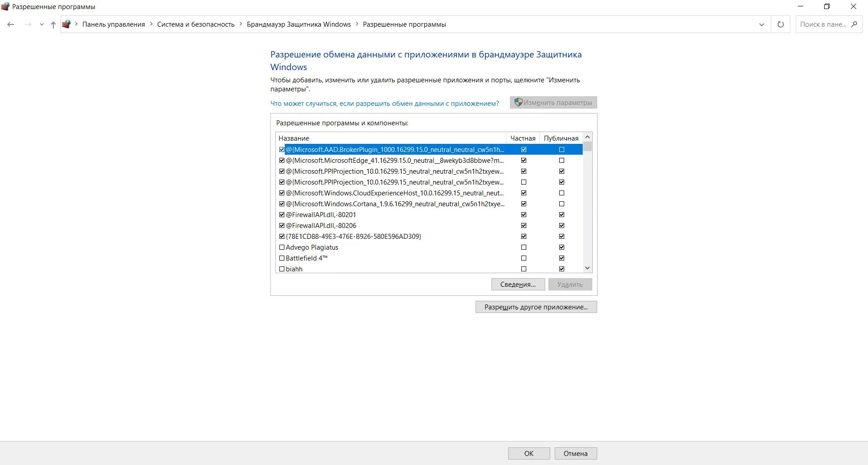Select the biahh list entry
Screen dimensions: 868x465
294,269
